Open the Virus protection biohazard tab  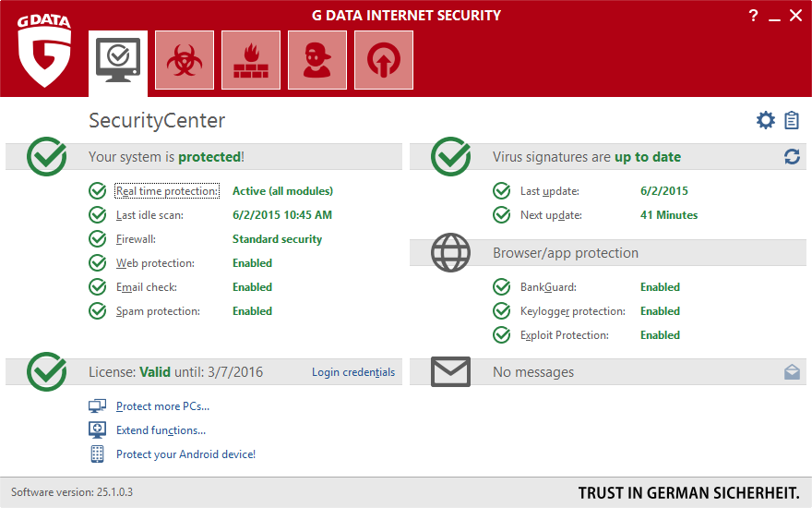point(185,60)
